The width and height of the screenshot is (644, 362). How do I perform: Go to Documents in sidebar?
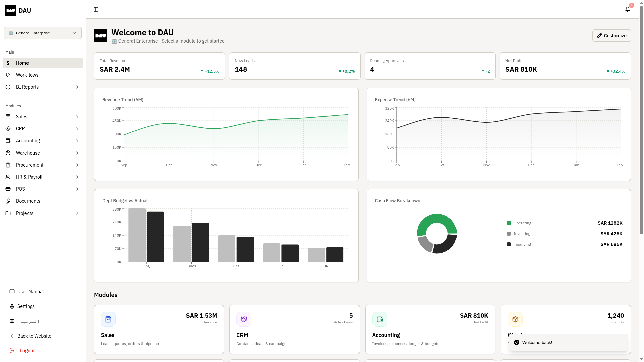28,201
